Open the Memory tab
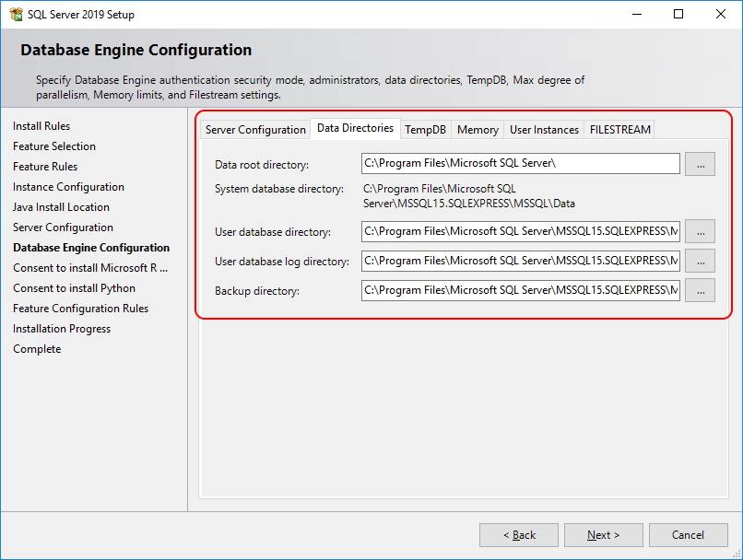This screenshot has height=560, width=743. [x=478, y=130]
